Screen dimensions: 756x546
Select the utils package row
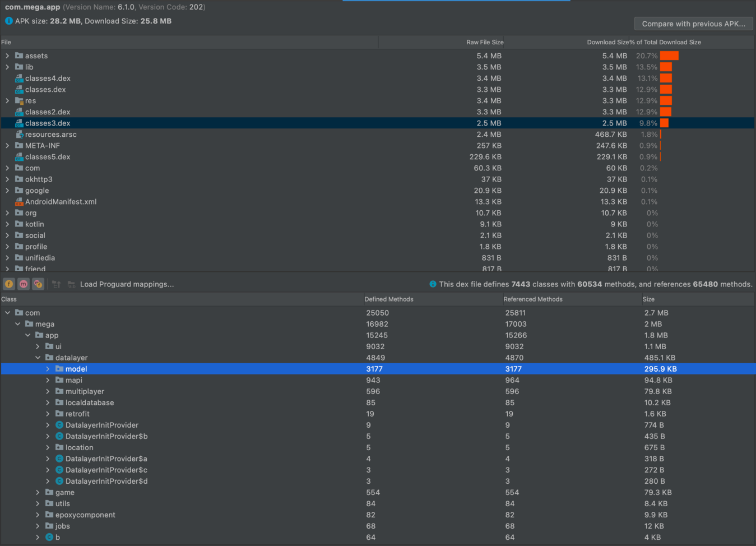pos(378,503)
